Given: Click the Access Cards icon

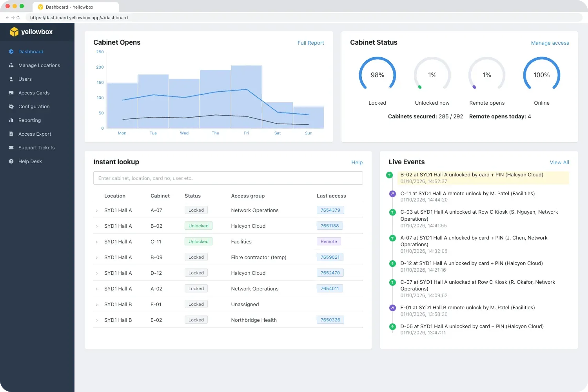Looking at the screenshot, I should pyautogui.click(x=11, y=93).
